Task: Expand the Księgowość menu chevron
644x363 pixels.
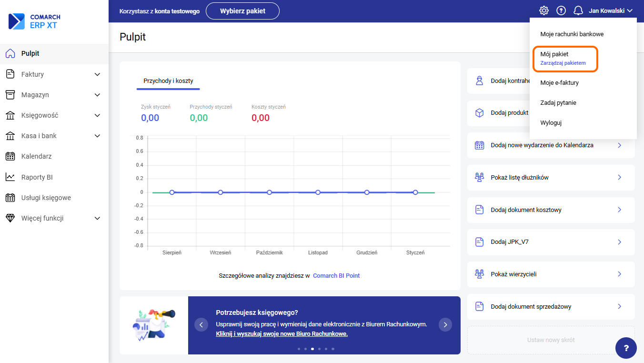Action: tap(97, 115)
